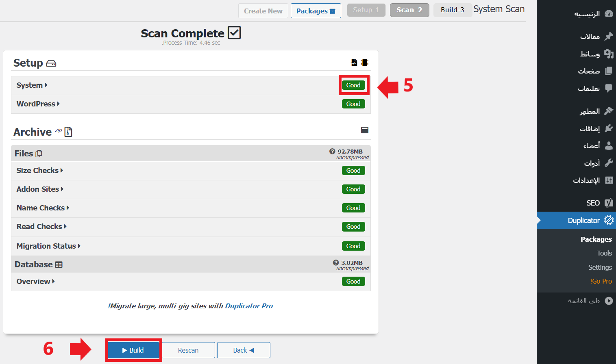
Task: Click the window icon in Archive header
Action: pyautogui.click(x=365, y=130)
